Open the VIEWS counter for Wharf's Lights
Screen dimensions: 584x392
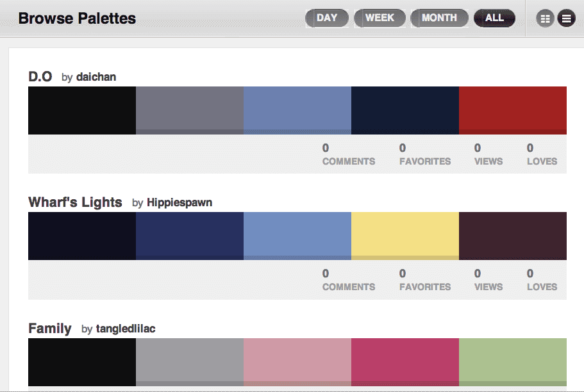click(x=488, y=280)
